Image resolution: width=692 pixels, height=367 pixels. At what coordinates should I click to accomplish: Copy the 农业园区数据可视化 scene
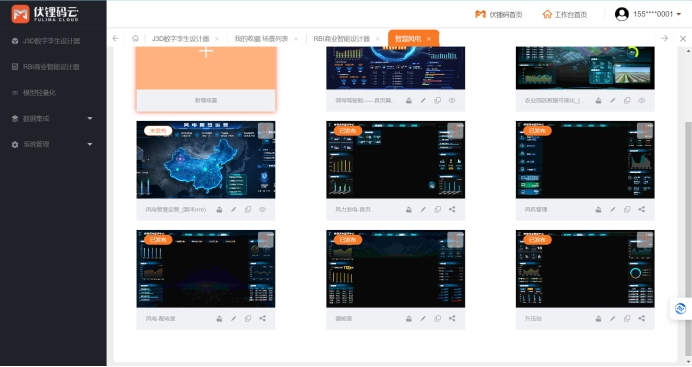[x=627, y=101]
